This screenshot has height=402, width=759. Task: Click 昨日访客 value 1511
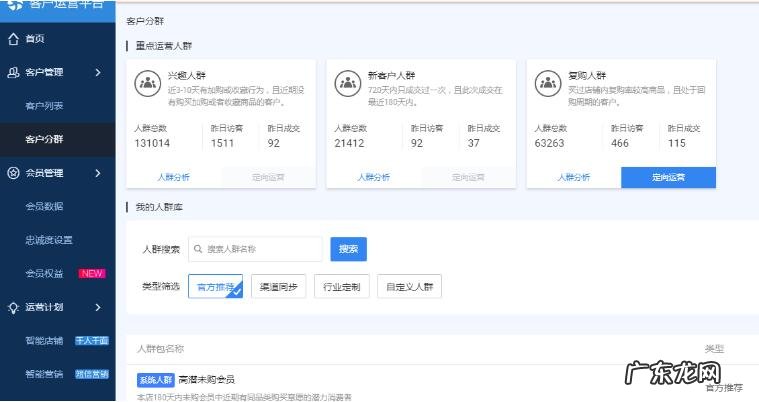point(222,143)
